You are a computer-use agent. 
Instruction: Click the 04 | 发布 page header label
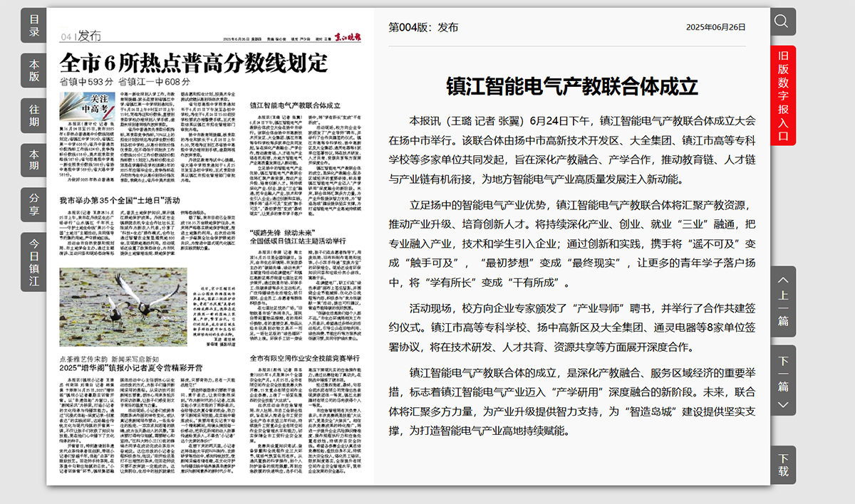81,36
